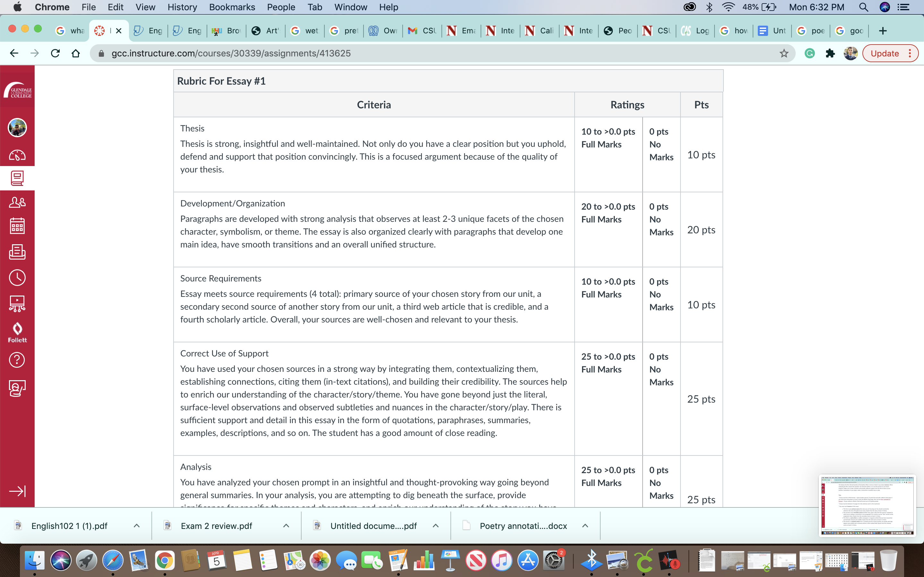The image size is (924, 577).
Task: Open the Groups people icon in sidebar
Action: tap(17, 202)
